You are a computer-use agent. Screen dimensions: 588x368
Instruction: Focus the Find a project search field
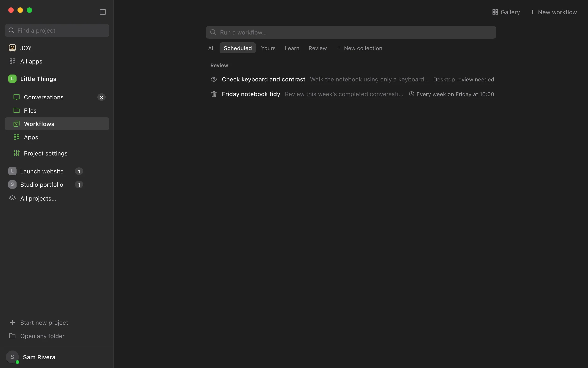pyautogui.click(x=57, y=30)
